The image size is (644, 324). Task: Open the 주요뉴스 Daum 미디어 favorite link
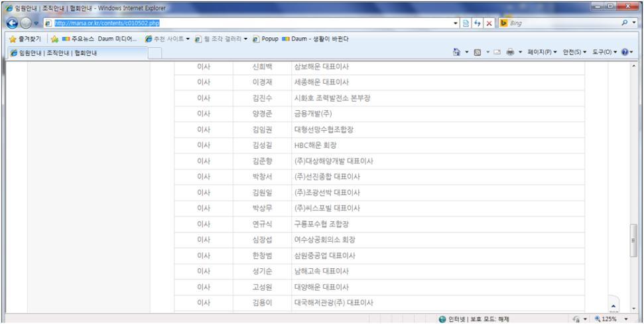[x=99, y=39]
